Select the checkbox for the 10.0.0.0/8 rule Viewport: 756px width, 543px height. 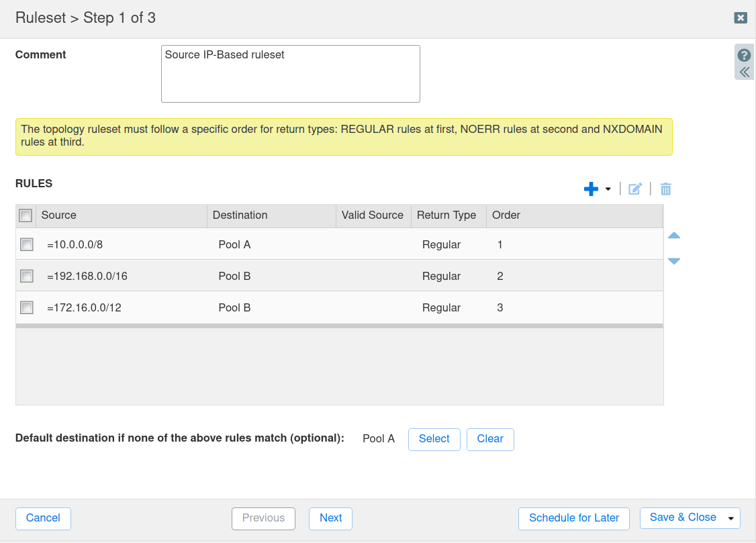[26, 244]
